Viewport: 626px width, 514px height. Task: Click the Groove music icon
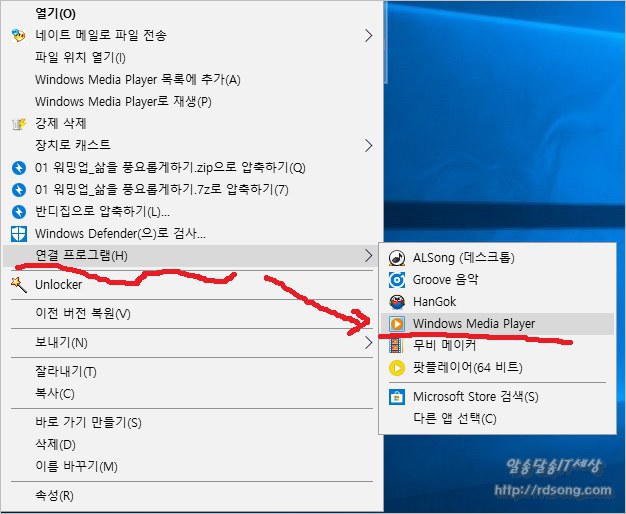click(397, 280)
